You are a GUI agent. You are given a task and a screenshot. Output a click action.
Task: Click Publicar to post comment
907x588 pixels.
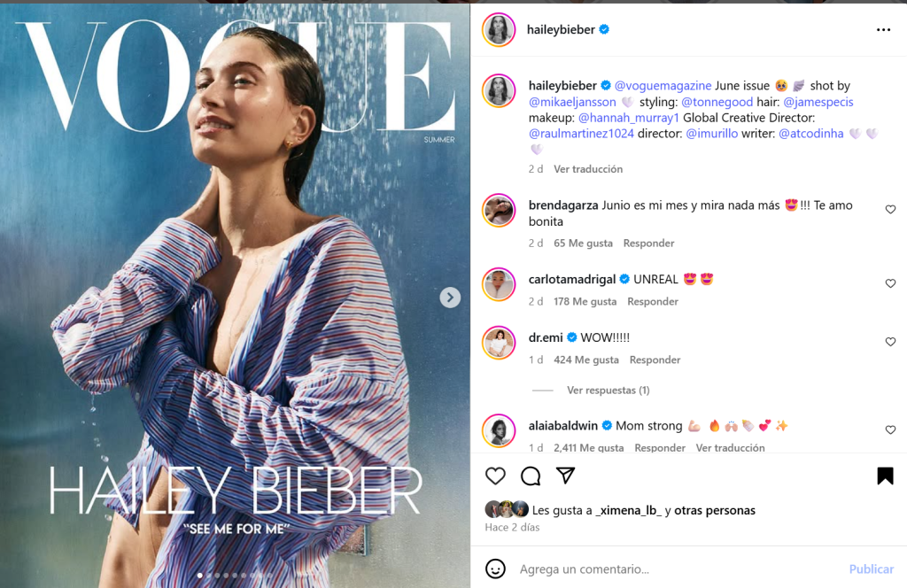[x=872, y=569]
